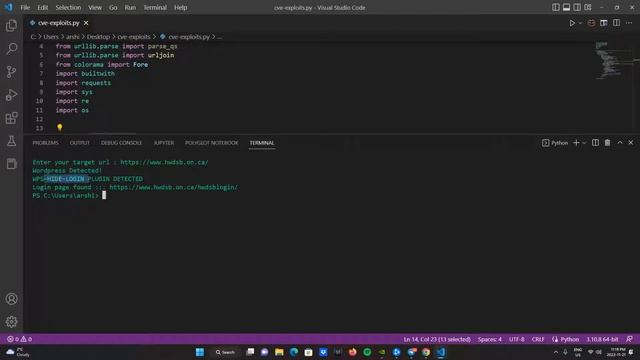Open the Run menu
The width and height of the screenshot is (640, 360).
(130, 7)
